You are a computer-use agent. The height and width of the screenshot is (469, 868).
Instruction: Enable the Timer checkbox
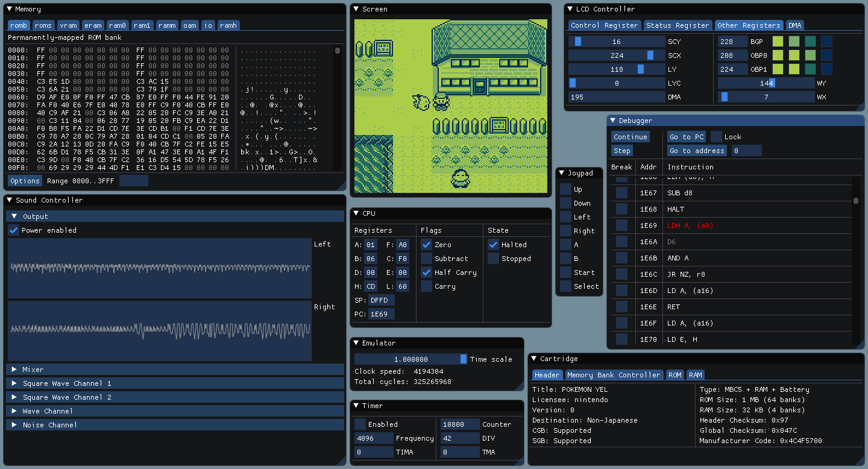tap(360, 424)
